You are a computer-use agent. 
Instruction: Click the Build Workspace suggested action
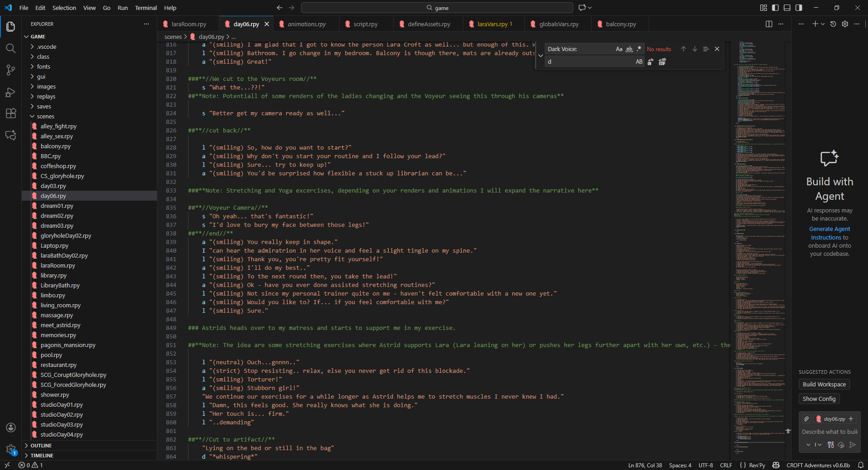tap(824, 384)
